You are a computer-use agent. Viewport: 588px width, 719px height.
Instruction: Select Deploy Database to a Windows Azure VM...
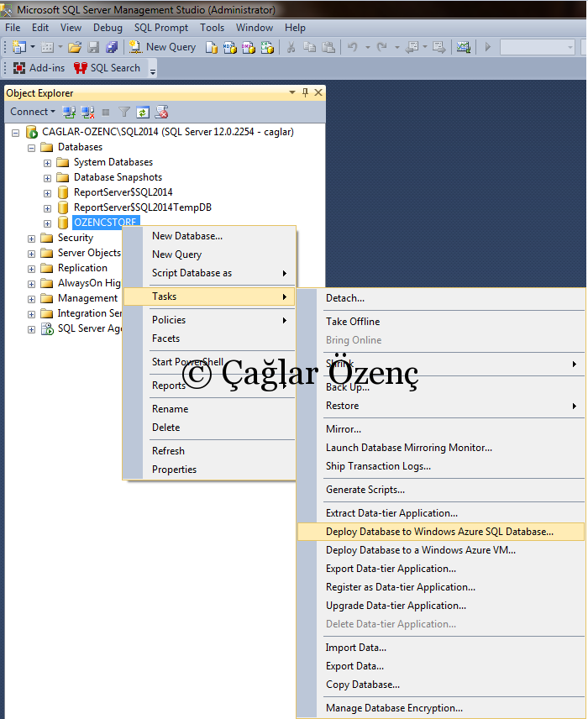(441, 550)
